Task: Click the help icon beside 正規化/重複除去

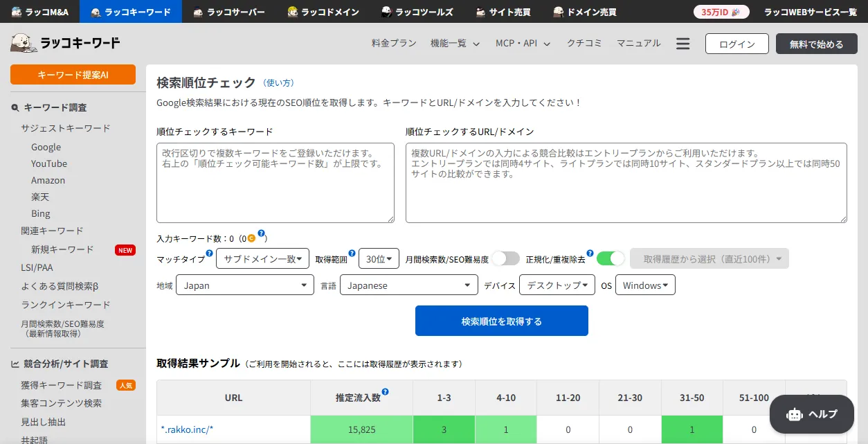Action: tap(590, 254)
